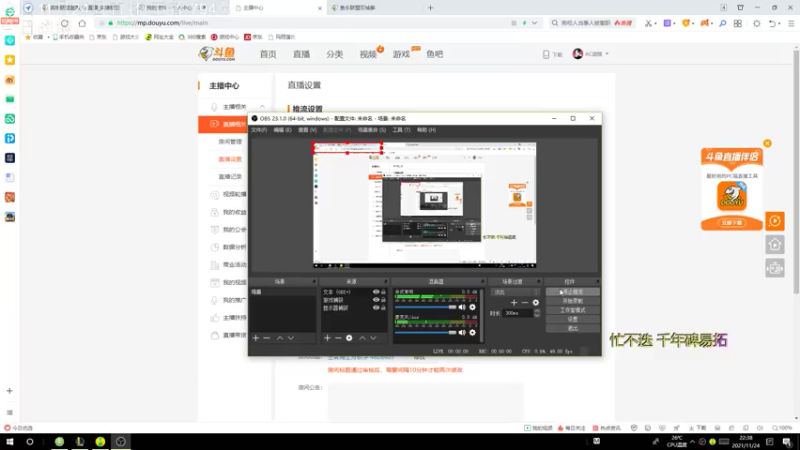Open the 直播 navigation link
Image resolution: width=800 pixels, height=450 pixels.
[x=302, y=54]
